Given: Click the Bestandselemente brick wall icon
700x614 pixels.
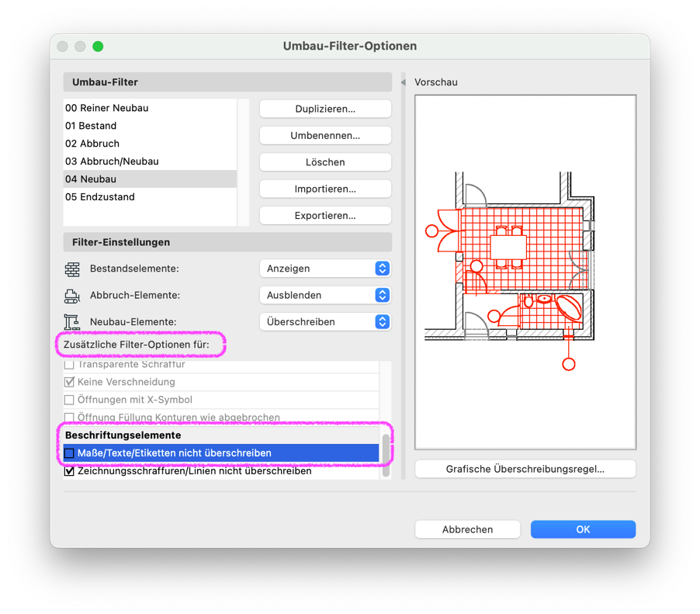Looking at the screenshot, I should point(72,269).
